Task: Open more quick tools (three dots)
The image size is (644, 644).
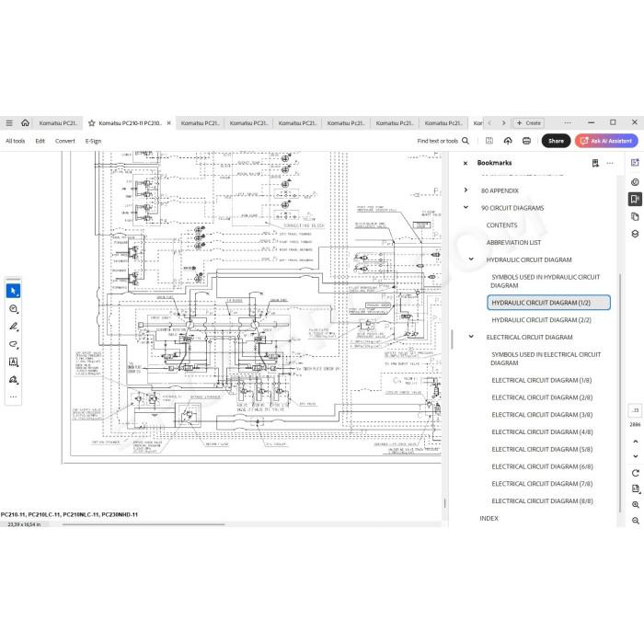Action: coord(13,397)
